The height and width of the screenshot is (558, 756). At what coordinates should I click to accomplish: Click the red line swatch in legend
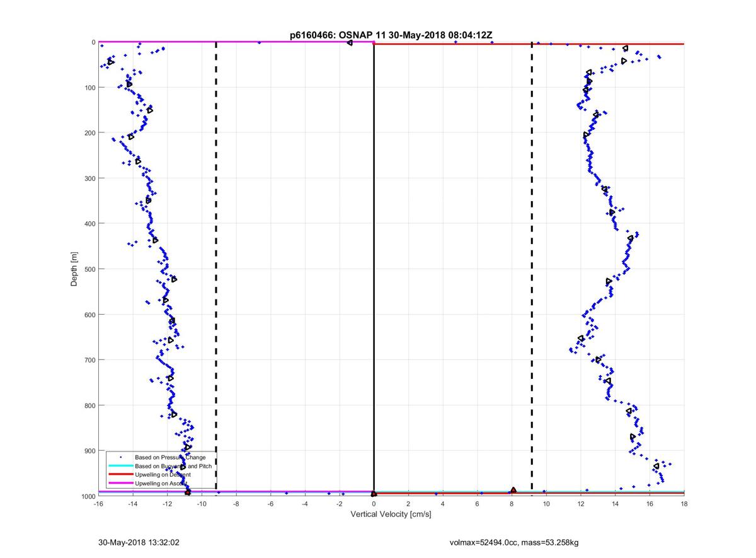tap(120, 474)
